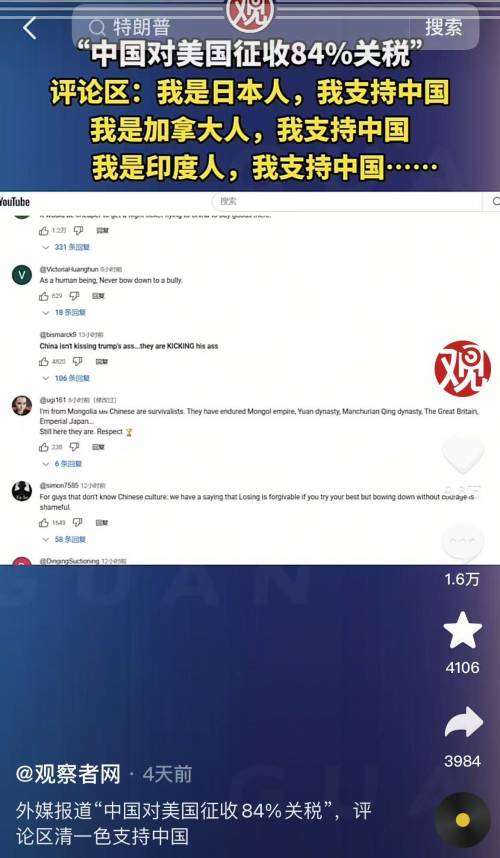Tap the 搜索 search button
This screenshot has width=500, height=858.
[444, 27]
